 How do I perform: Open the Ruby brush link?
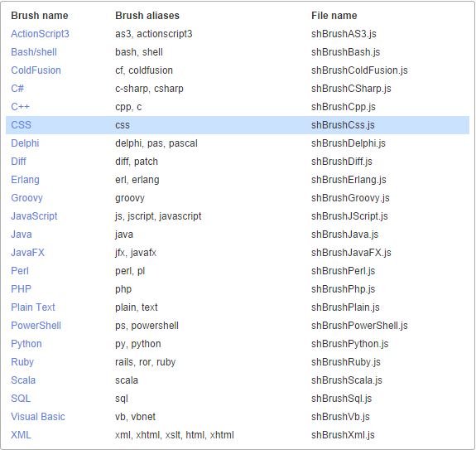[x=22, y=362]
